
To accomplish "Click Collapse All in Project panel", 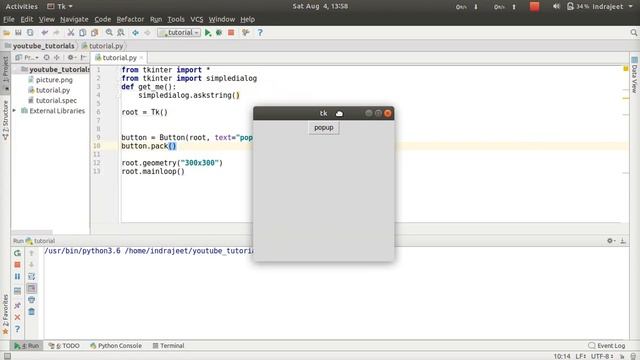I will coord(57,58).
